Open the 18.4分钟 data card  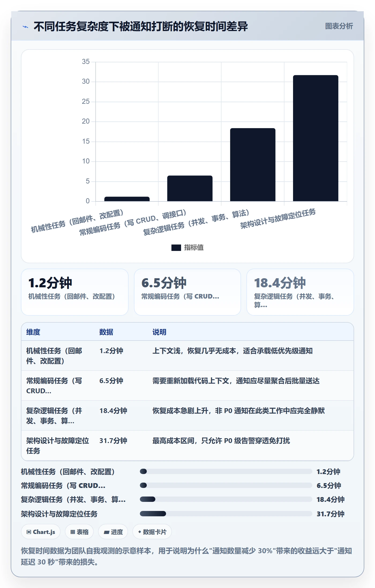300,292
